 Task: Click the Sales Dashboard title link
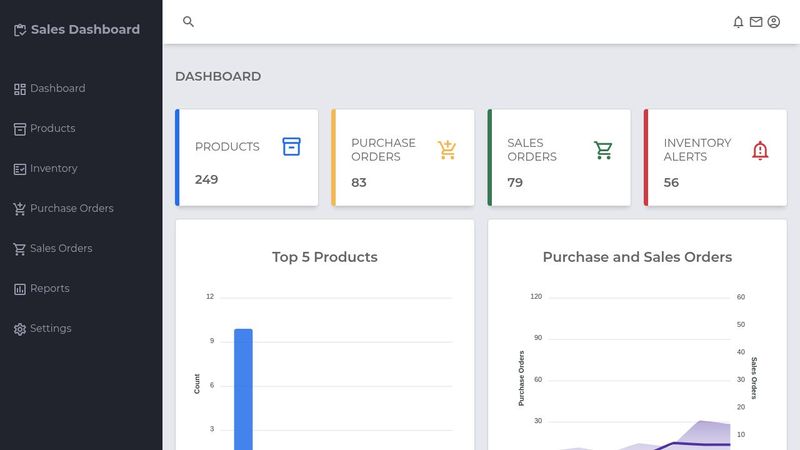(x=85, y=30)
